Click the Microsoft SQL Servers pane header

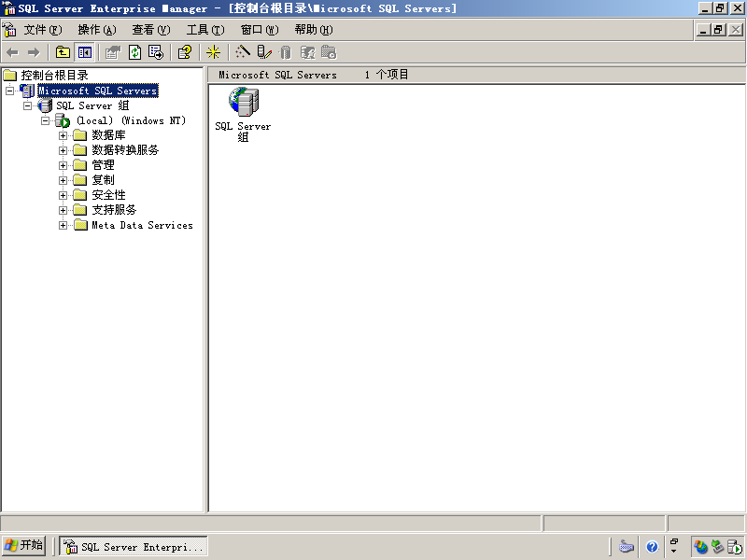click(x=277, y=75)
